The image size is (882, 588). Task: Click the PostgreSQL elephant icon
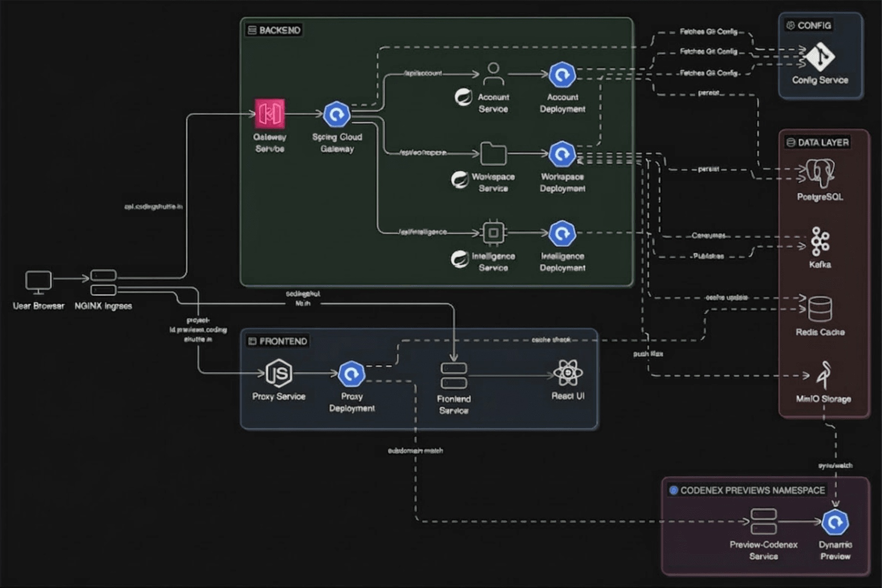(x=820, y=173)
